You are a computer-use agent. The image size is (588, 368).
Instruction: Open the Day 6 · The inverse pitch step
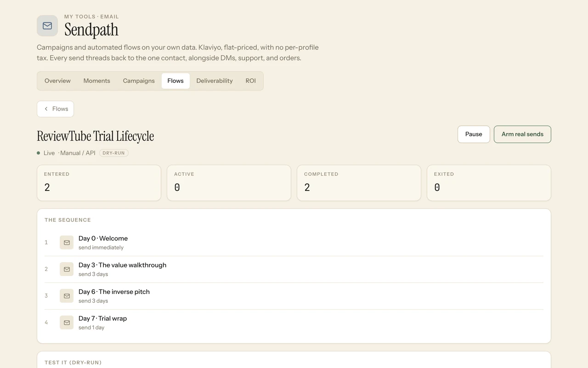pyautogui.click(x=294, y=296)
